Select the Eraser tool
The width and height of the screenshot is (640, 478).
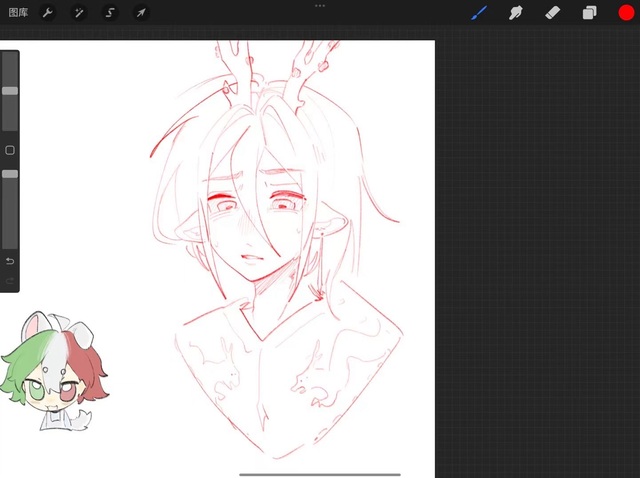pos(552,13)
